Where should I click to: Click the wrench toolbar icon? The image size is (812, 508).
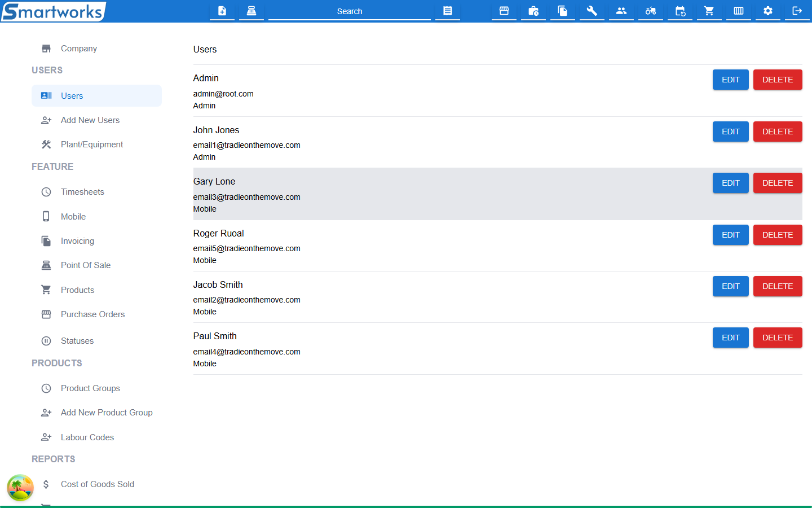(592, 11)
